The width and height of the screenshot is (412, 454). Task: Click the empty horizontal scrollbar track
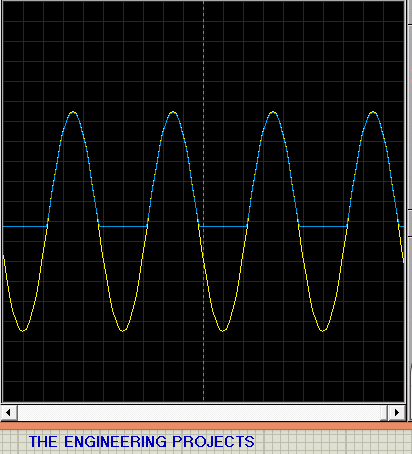199,413
